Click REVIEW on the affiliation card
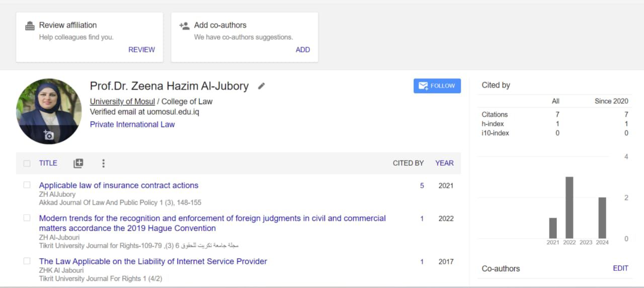 pyautogui.click(x=141, y=50)
